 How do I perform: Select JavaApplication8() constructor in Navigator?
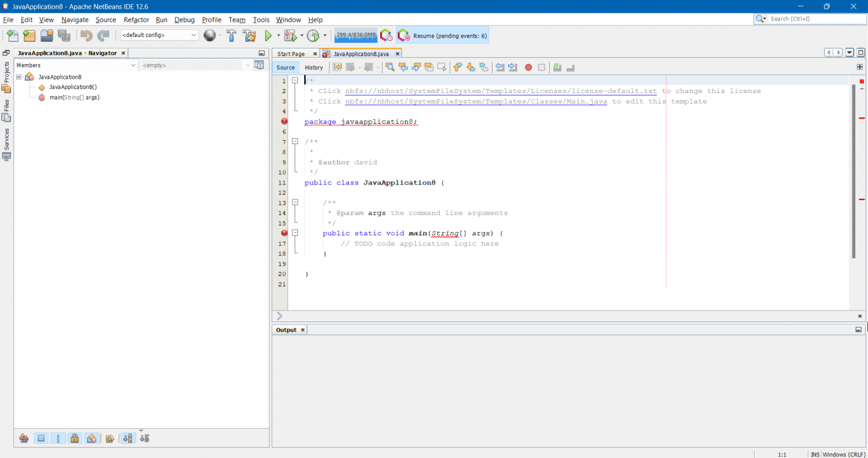73,87
